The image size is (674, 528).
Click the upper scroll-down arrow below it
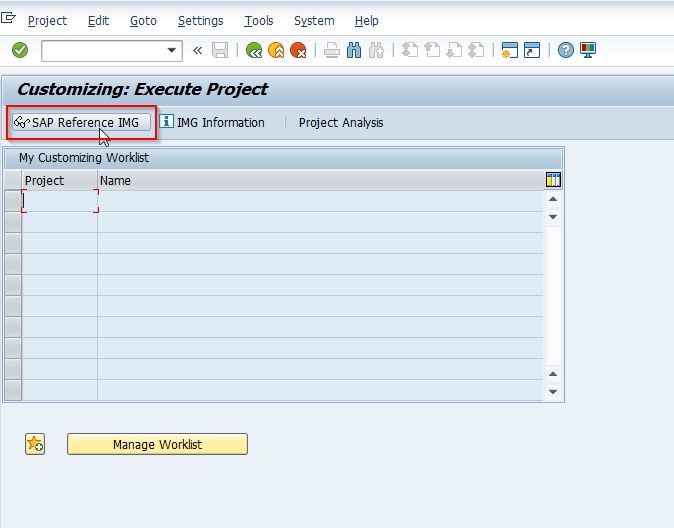tap(553, 217)
